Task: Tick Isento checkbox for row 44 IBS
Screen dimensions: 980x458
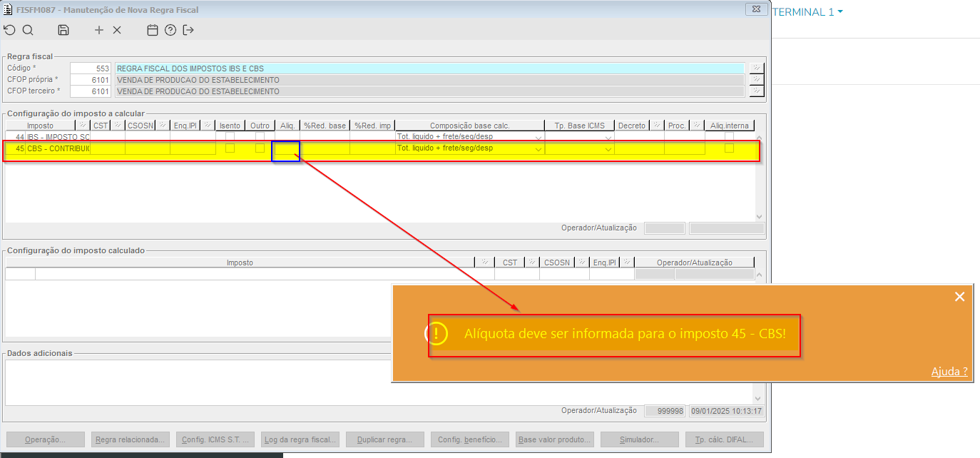Action: [x=230, y=136]
